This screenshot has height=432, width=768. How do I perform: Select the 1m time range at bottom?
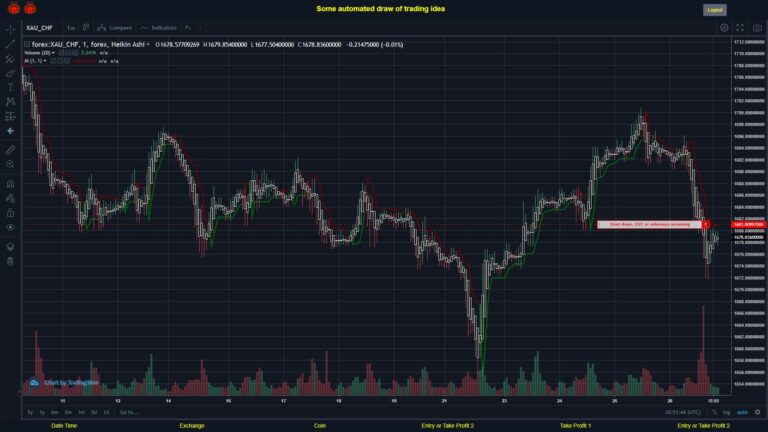coord(81,412)
